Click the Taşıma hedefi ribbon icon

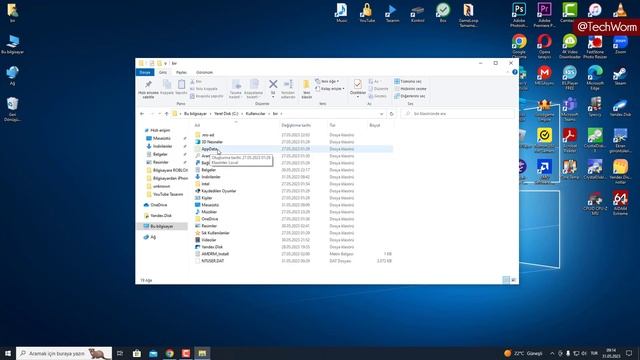tap(236, 84)
